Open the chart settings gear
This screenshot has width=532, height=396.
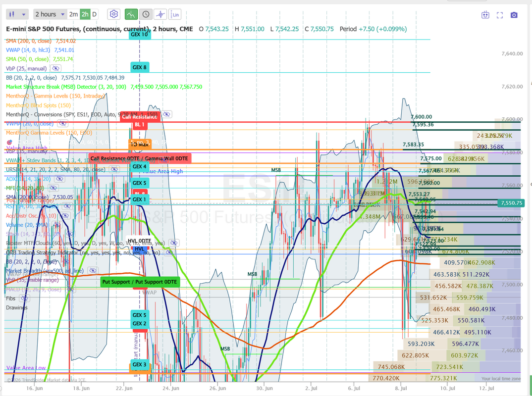coord(114,14)
